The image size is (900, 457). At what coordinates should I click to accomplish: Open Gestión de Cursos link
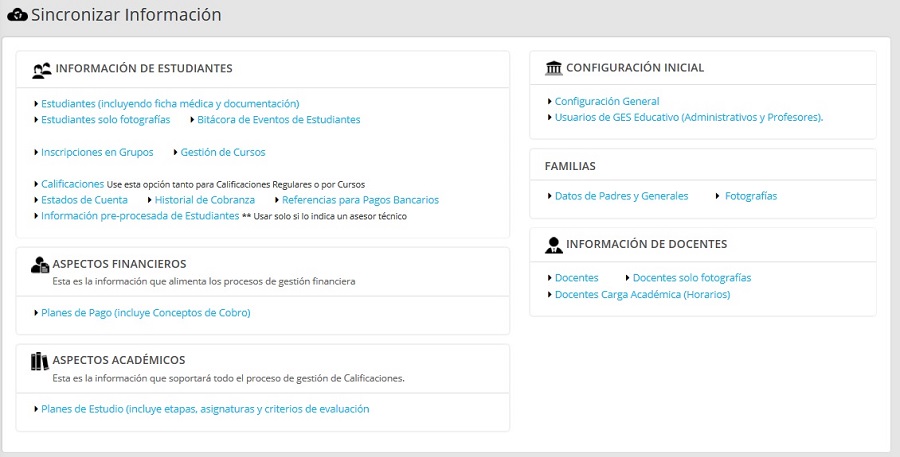[223, 152]
